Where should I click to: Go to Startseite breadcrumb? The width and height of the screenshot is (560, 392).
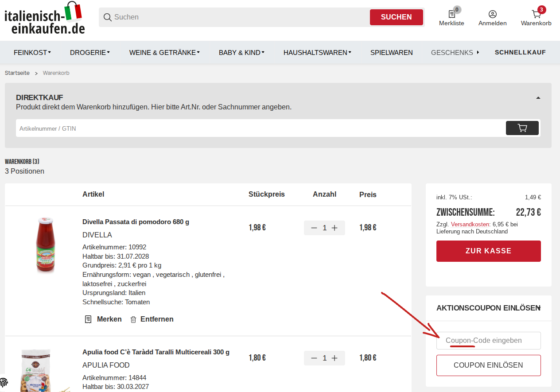tap(17, 73)
